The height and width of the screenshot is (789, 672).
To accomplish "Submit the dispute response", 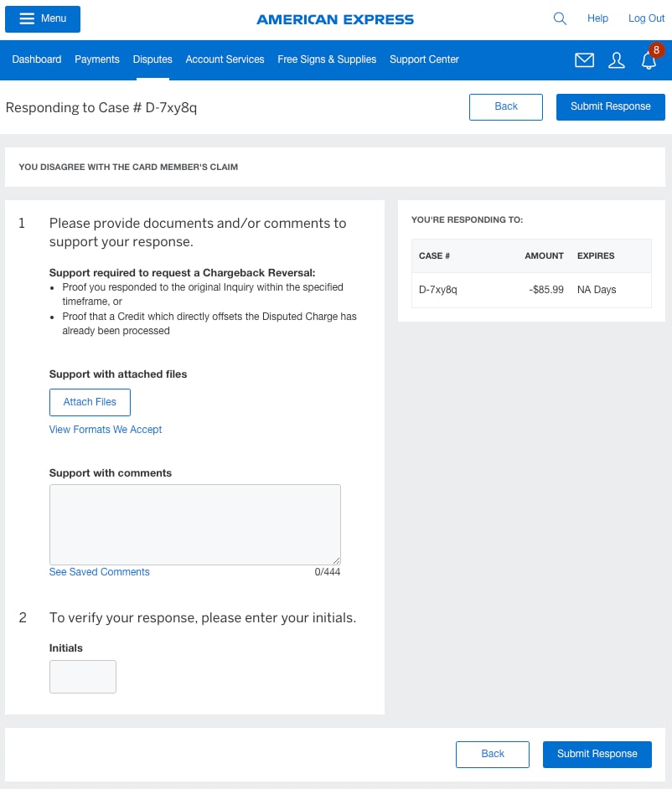I will click(x=597, y=754).
